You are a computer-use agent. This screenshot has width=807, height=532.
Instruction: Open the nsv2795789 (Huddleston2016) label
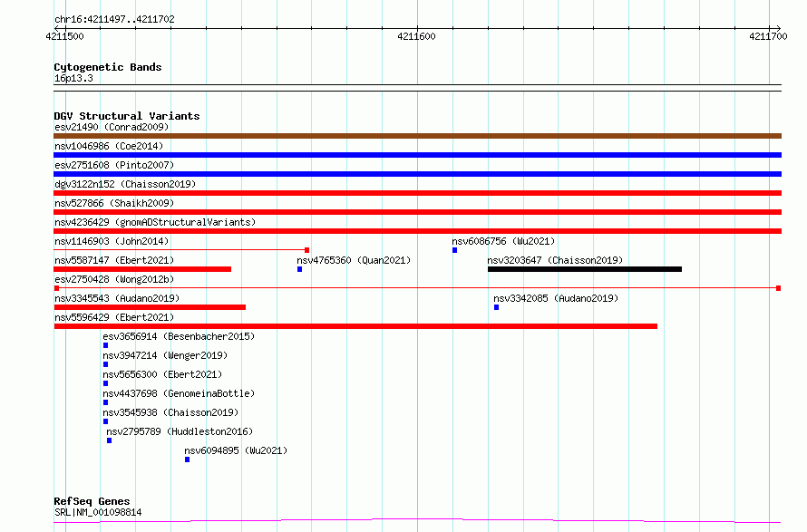pyautogui.click(x=180, y=431)
